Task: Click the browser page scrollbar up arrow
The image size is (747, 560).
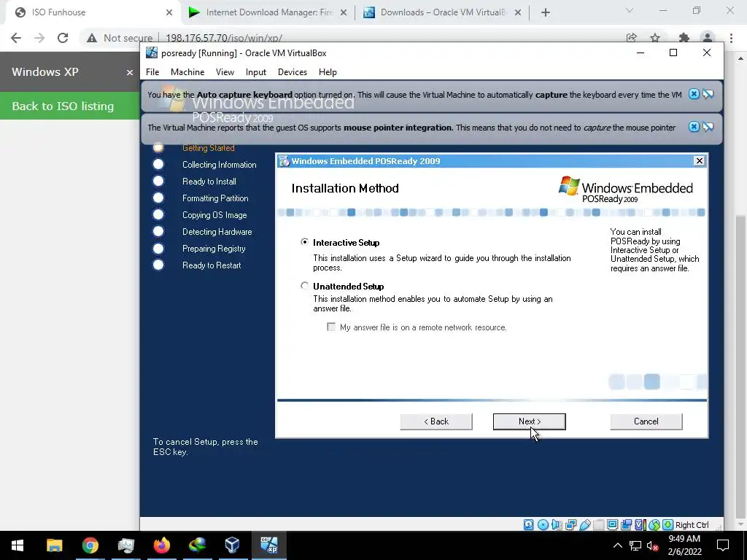Action: pos(741,58)
